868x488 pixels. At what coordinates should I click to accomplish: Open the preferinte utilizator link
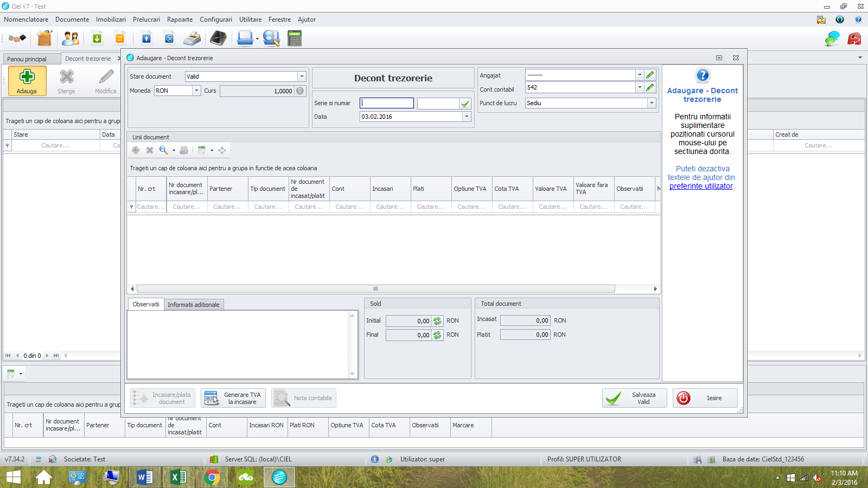pyautogui.click(x=701, y=186)
